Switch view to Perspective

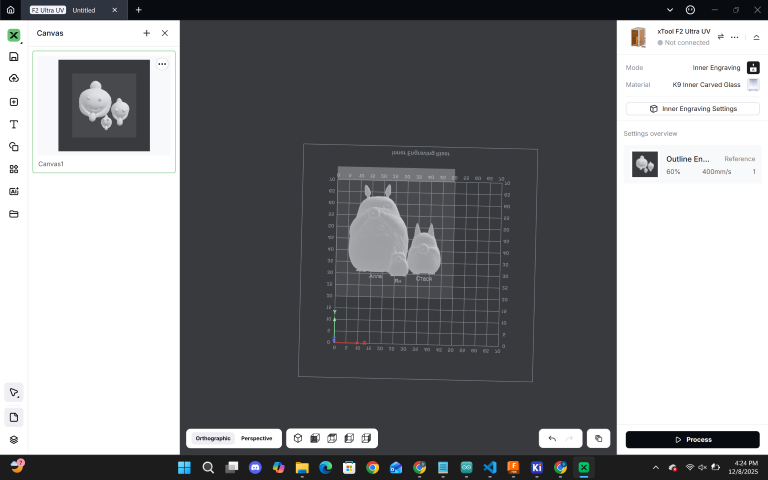pyautogui.click(x=256, y=438)
